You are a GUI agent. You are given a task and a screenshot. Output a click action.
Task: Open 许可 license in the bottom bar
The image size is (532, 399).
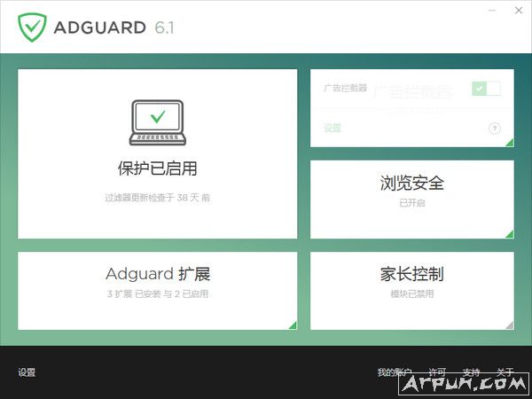coord(437,372)
